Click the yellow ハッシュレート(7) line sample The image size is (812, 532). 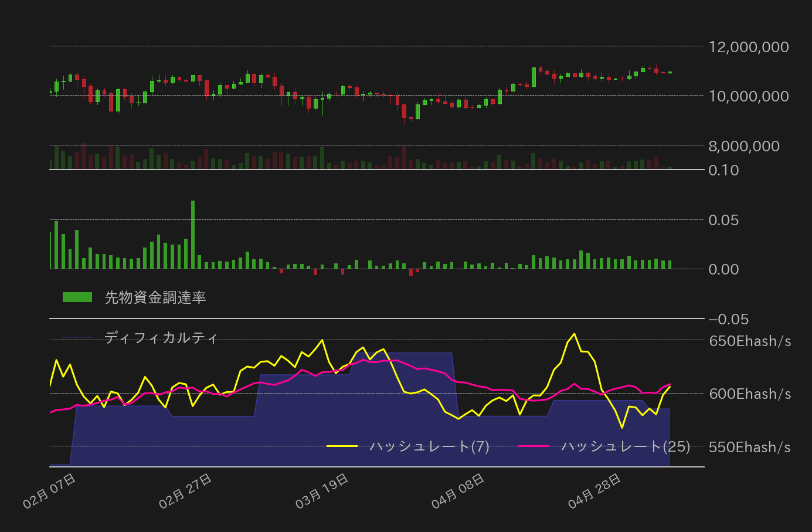click(343, 446)
